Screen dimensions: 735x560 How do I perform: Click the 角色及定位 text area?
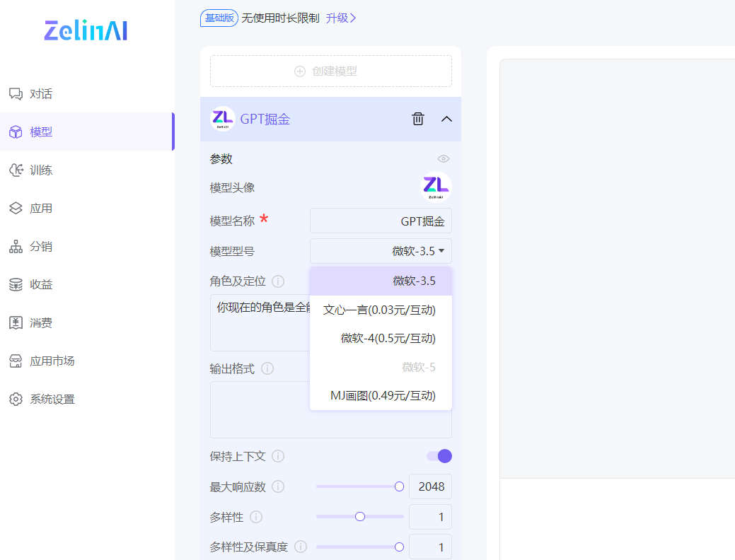tap(260, 323)
